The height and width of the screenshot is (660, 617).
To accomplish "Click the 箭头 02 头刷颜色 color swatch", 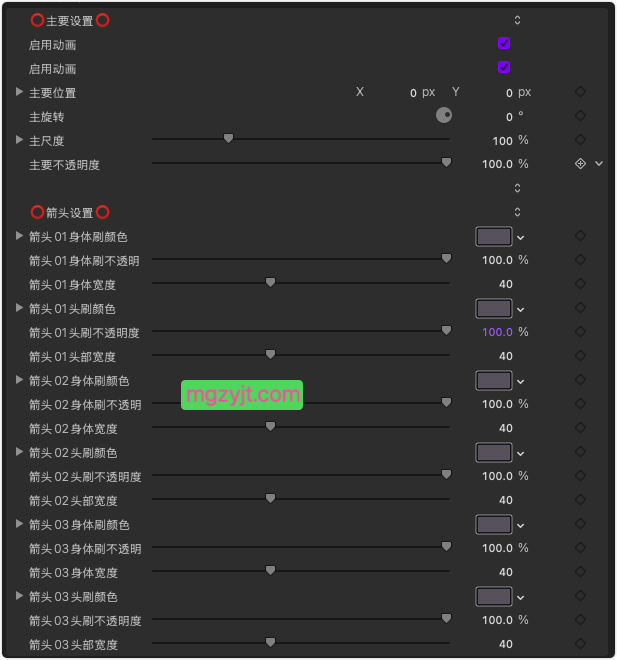I will pos(494,452).
